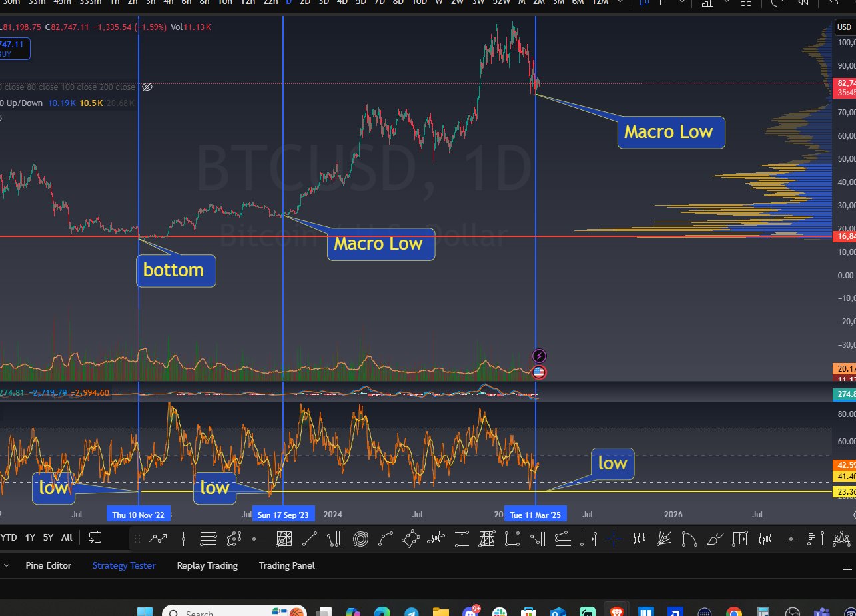Open the Indicators icon in top toolbar
Screen dimensions: 856x616
tap(707, 3)
